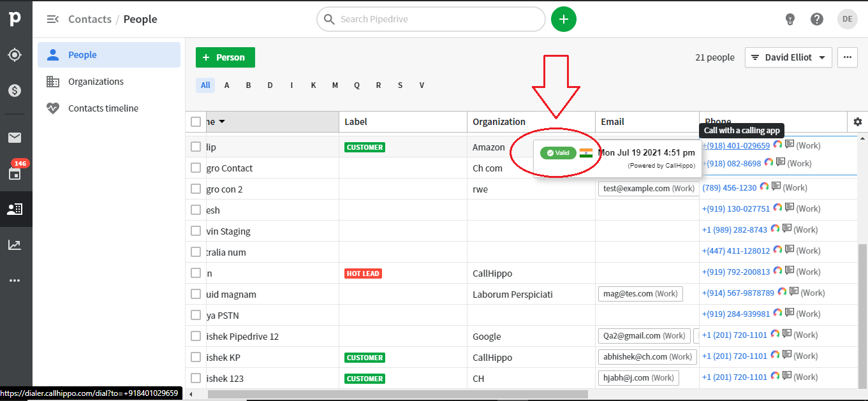Screen dimensions: 868x401
Task: Open Activities calendar icon with 146 badge
Action: point(15,173)
